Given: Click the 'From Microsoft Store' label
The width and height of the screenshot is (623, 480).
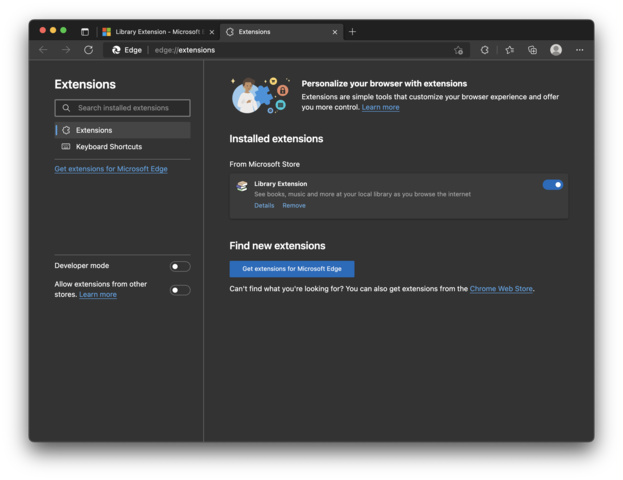Looking at the screenshot, I should [x=265, y=164].
